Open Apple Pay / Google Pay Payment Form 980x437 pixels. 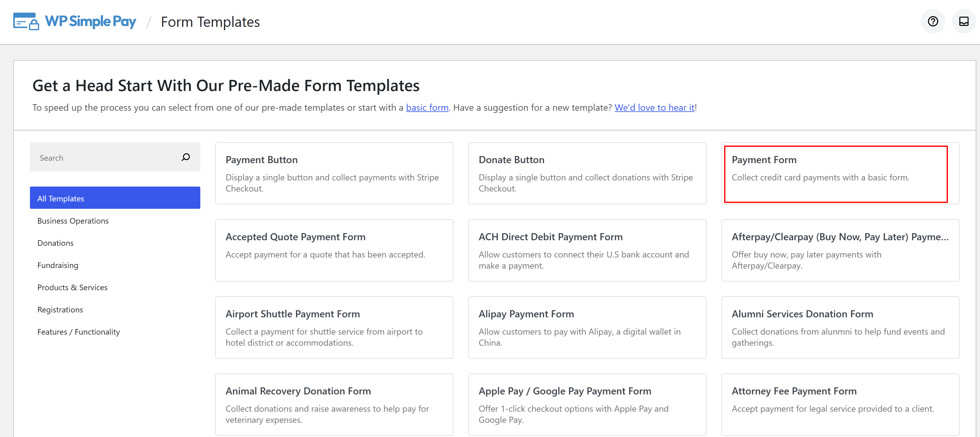(587, 405)
